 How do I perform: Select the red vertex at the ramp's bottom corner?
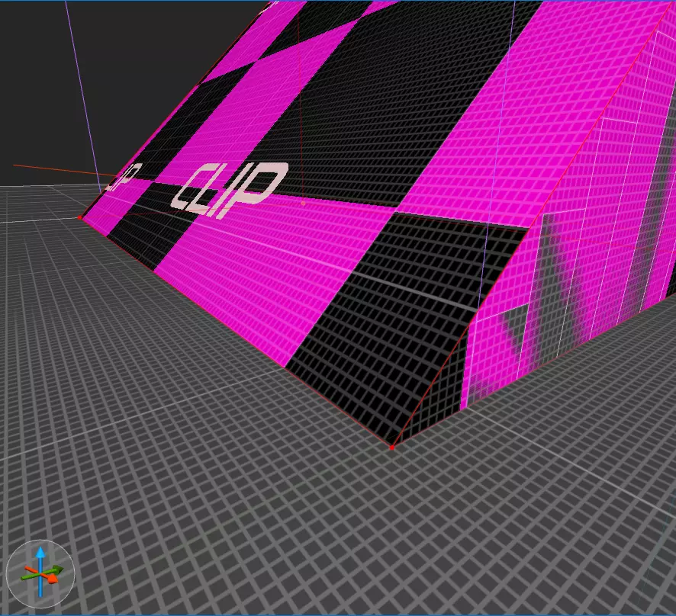tap(391, 448)
